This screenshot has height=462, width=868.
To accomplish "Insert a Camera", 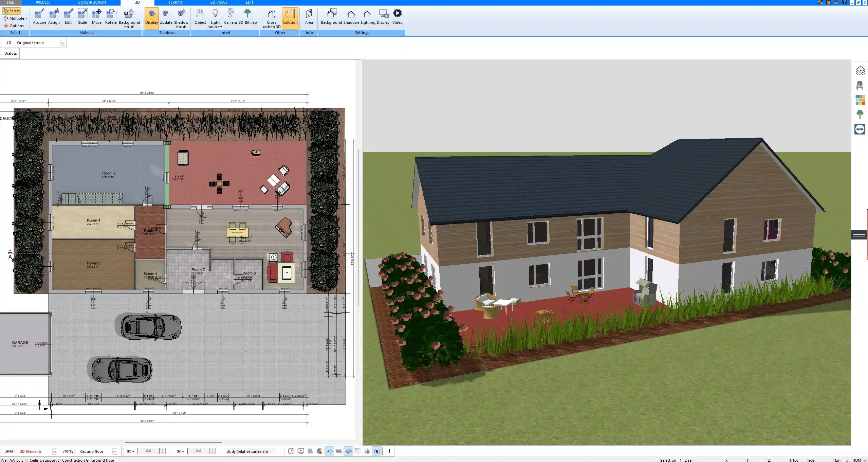I will point(230,17).
